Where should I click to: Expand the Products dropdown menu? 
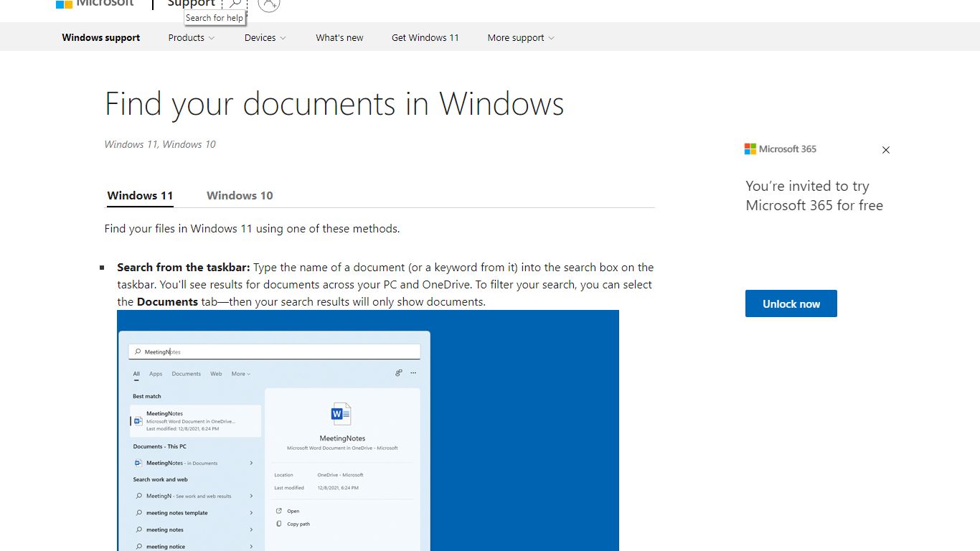192,38
